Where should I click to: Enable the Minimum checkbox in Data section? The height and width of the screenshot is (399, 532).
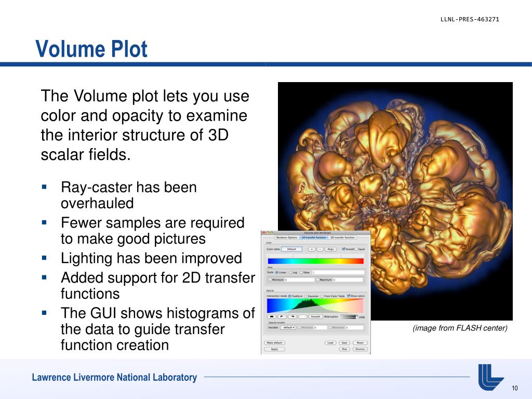coord(270,280)
